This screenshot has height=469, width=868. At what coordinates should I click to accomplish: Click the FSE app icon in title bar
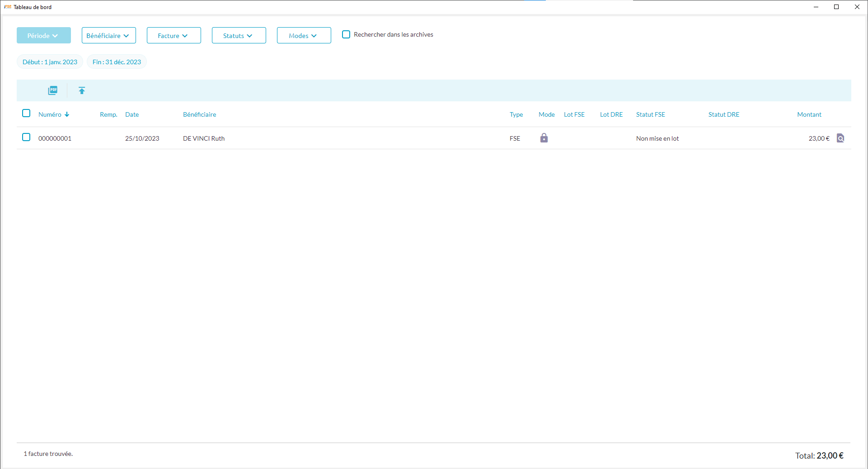click(8, 7)
